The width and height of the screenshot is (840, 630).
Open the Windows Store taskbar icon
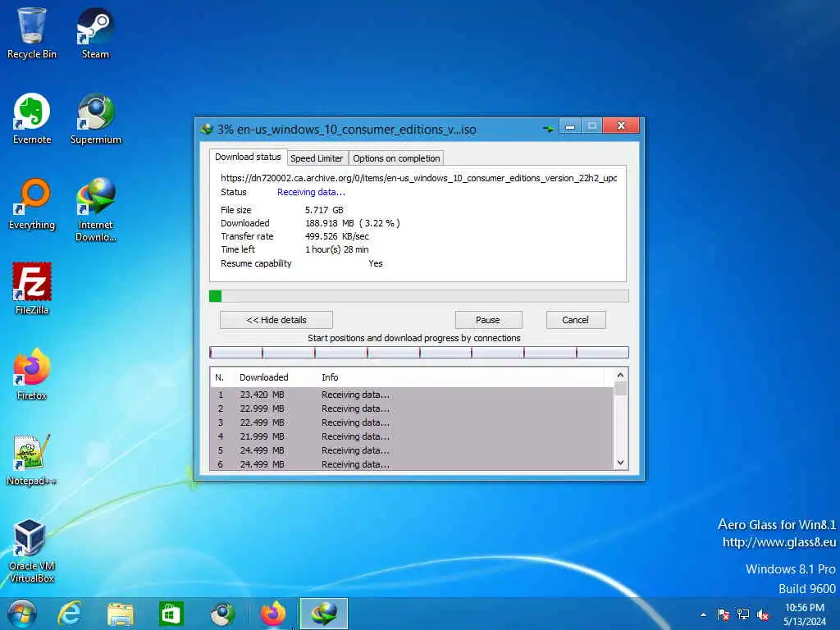pyautogui.click(x=171, y=614)
